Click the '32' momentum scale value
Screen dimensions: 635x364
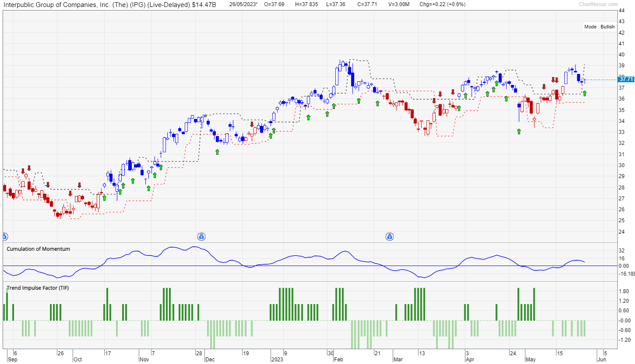[621, 251]
